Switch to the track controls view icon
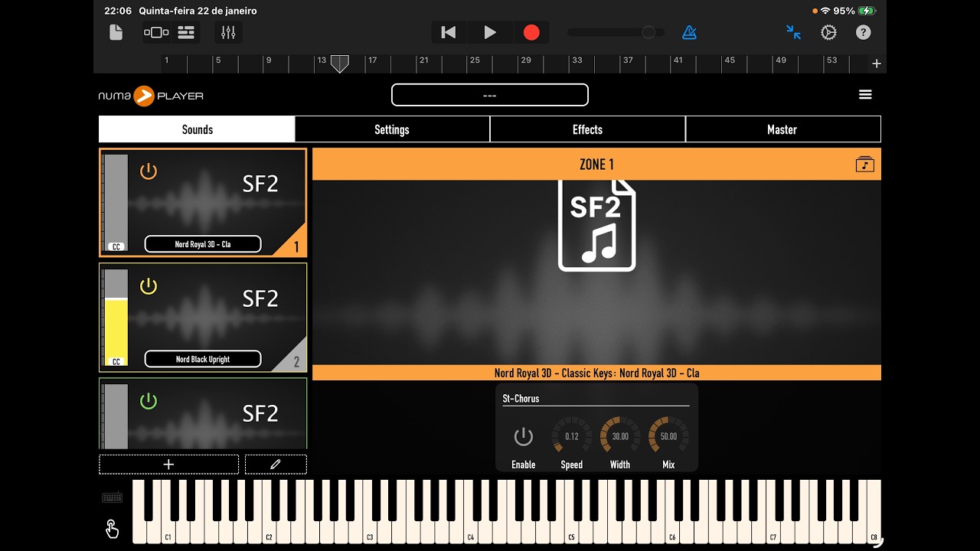Viewport: 980px width, 551px height. coord(156,32)
